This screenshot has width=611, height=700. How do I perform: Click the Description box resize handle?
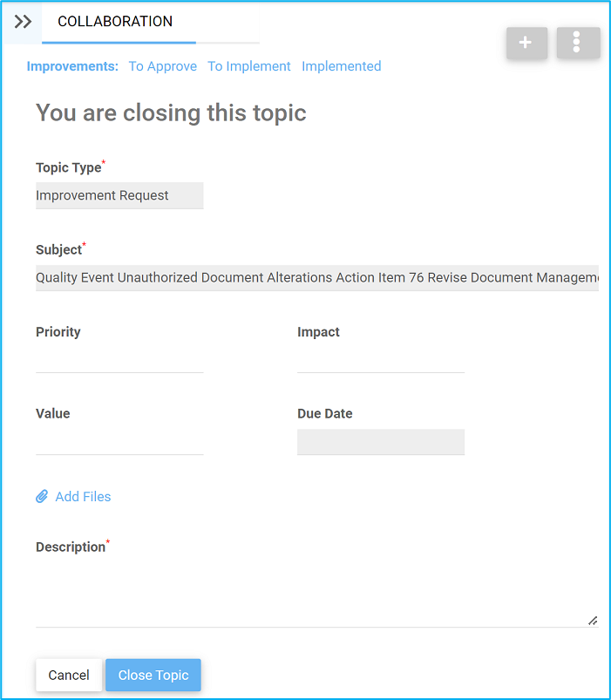pyautogui.click(x=593, y=621)
